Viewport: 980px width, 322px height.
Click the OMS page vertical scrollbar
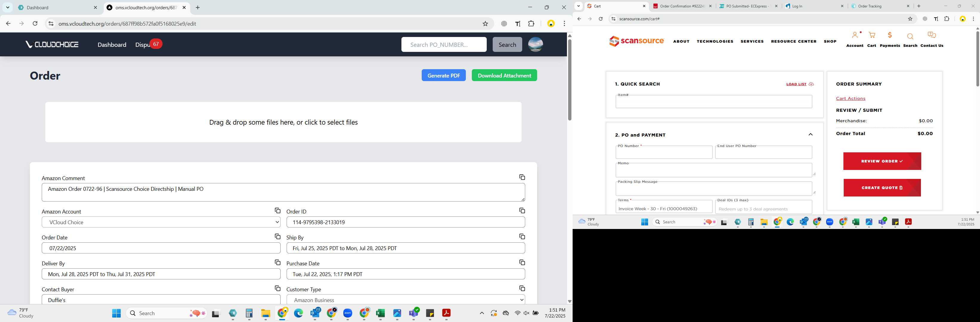coord(570,80)
